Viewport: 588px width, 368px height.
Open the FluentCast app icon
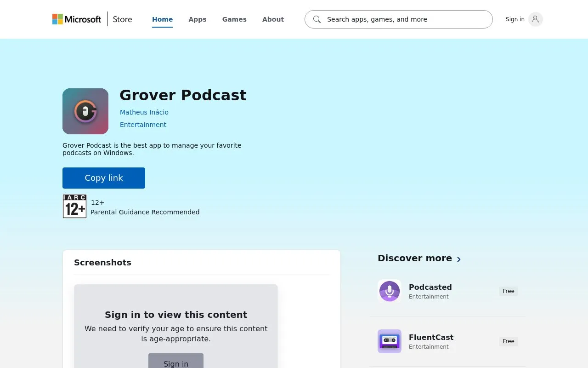click(x=390, y=341)
